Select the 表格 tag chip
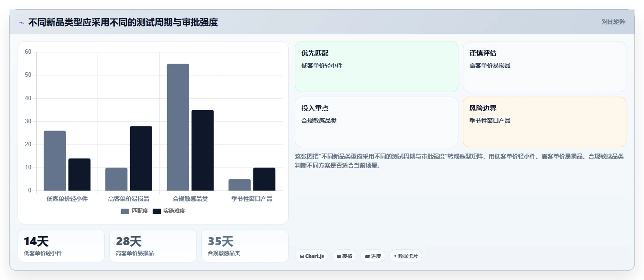Viewport: 644px width, 280px height. pos(344,256)
